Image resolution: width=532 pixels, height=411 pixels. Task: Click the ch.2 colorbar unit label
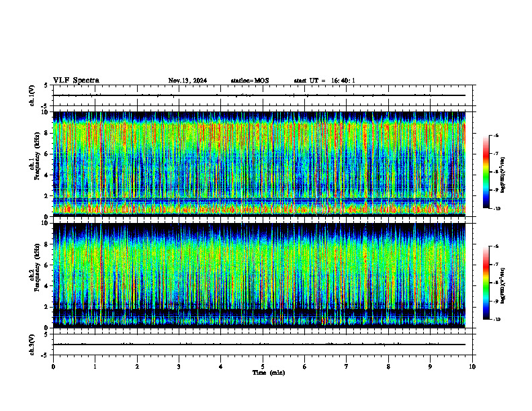[504, 285]
